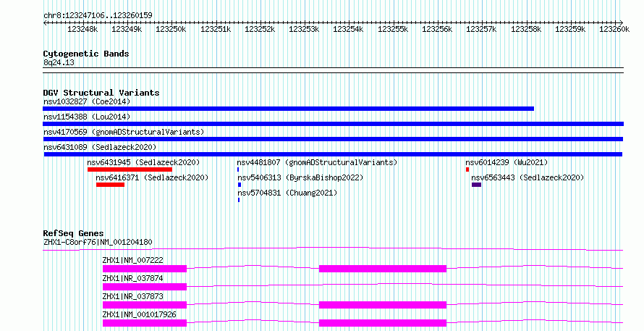This screenshot has width=644, height=331.
Task: Click the chr8:123247106..123260159 region label
Action: pyautogui.click(x=98, y=15)
